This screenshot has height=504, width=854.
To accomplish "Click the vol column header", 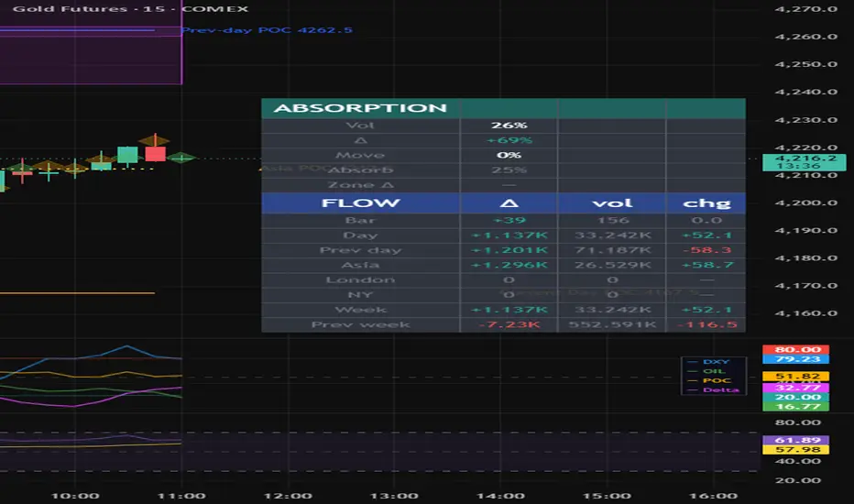I will pos(612,203).
